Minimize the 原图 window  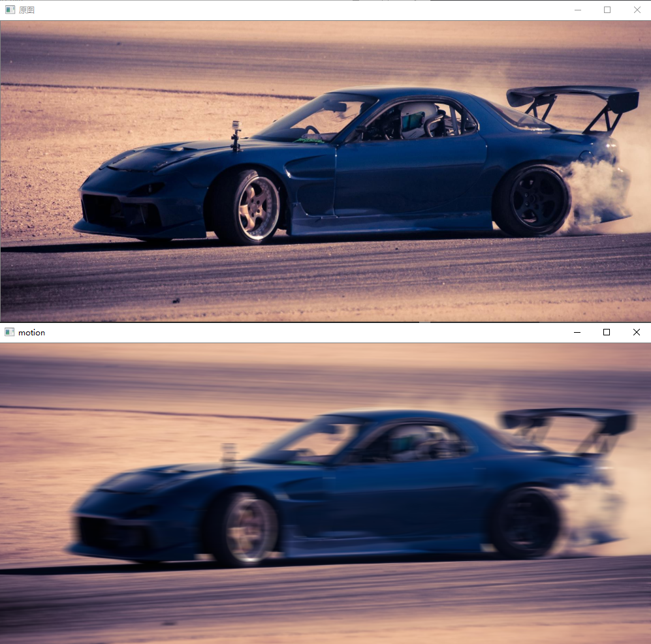pos(577,10)
